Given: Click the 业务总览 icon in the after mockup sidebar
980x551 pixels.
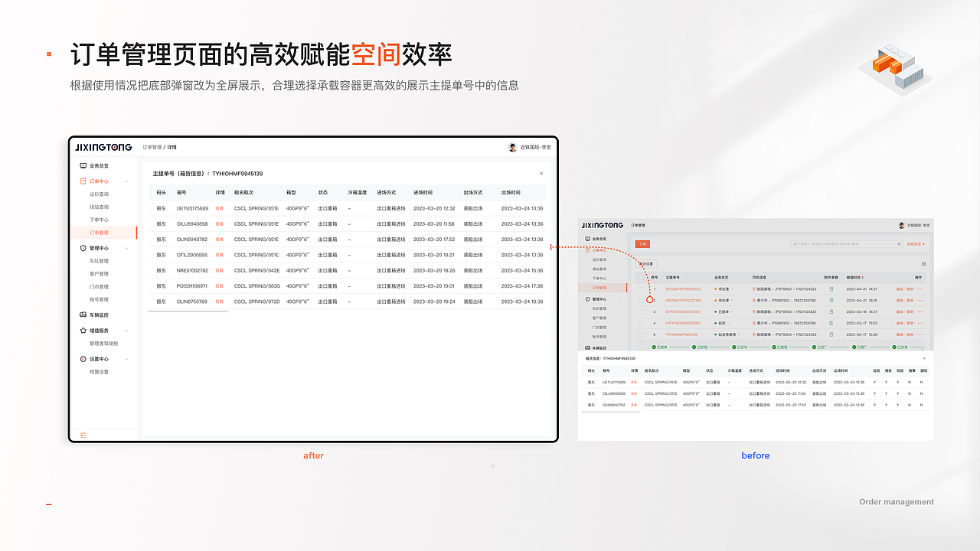Looking at the screenshot, I should pyautogui.click(x=83, y=165).
